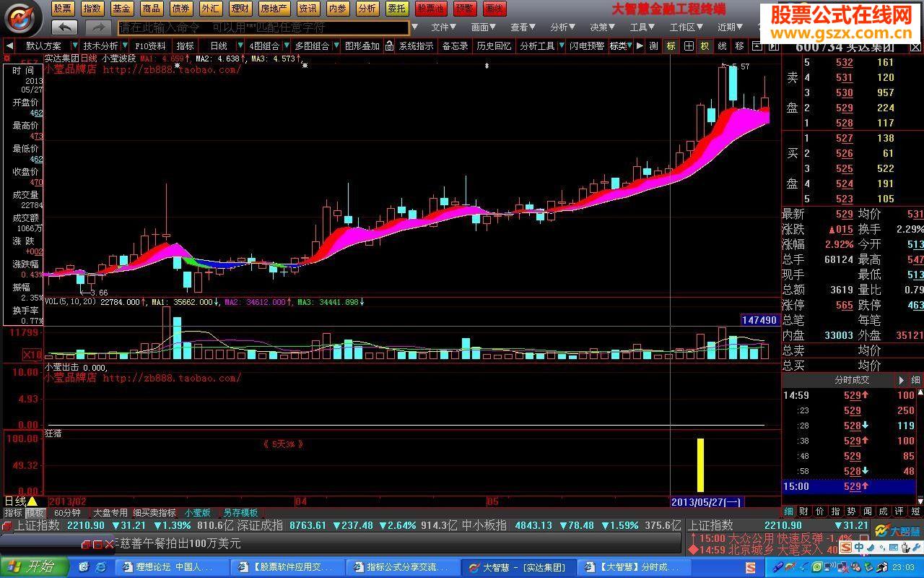Expand the 日线 period dropdown
Screen dimensions: 924x578
(x=241, y=46)
